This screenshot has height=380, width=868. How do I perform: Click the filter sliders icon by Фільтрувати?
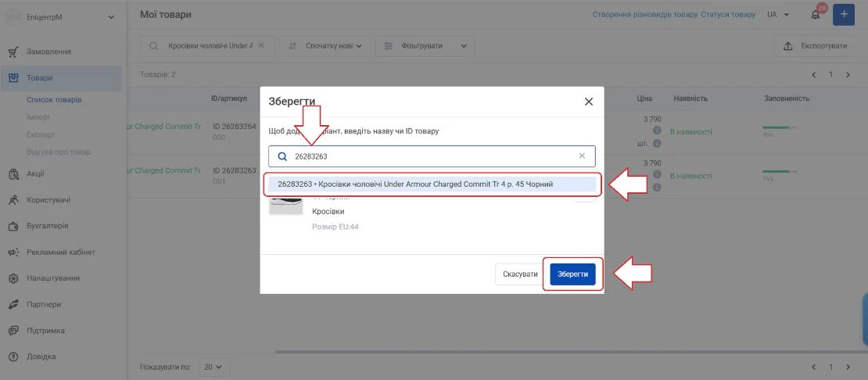pyautogui.click(x=389, y=46)
